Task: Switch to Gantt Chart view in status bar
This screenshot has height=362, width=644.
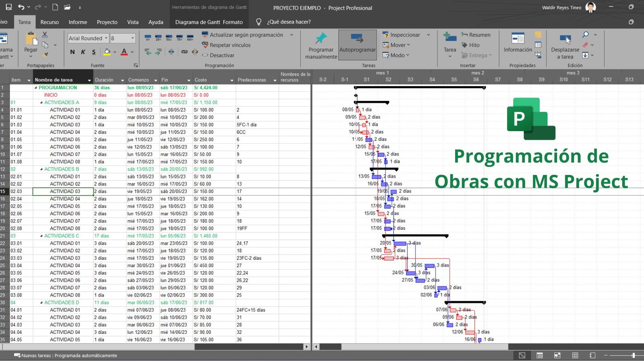Action: click(x=522, y=356)
